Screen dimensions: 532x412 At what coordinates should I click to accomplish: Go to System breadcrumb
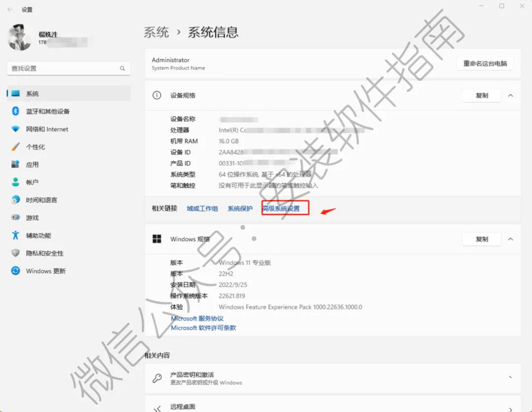click(x=156, y=32)
